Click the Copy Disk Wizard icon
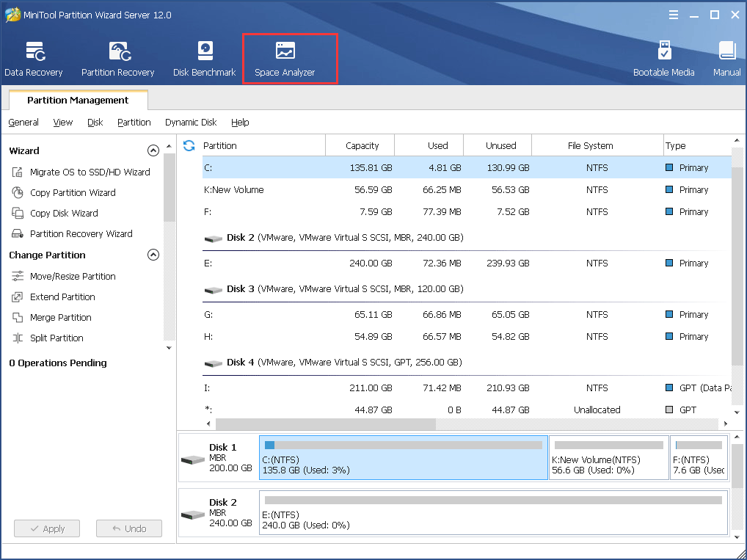 point(17,213)
